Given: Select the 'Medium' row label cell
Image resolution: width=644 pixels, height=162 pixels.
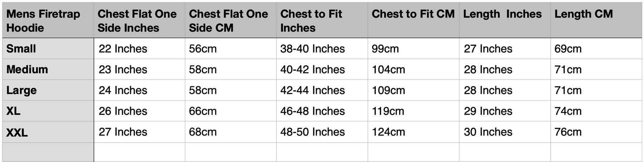Looking at the screenshot, I should (x=27, y=69).
